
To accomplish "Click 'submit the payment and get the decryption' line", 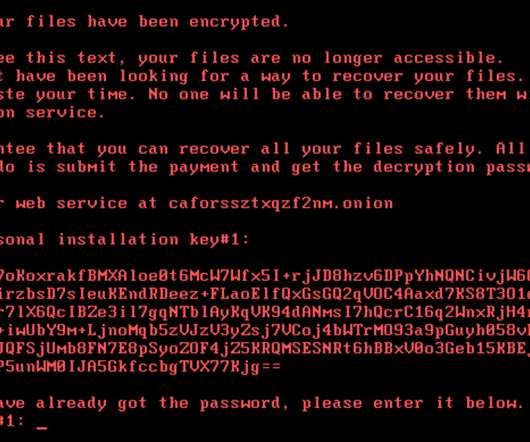I will click(266, 167).
